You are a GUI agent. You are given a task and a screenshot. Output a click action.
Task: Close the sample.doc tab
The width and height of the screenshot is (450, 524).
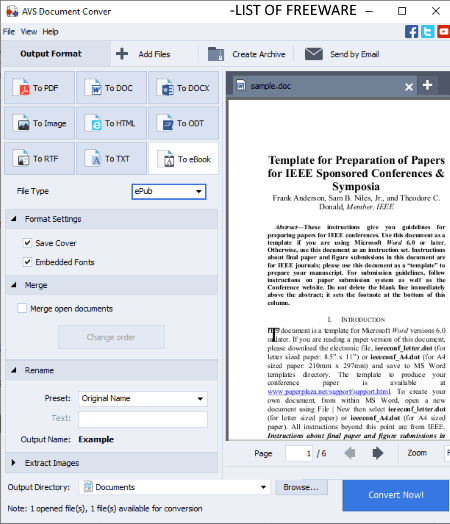[409, 87]
